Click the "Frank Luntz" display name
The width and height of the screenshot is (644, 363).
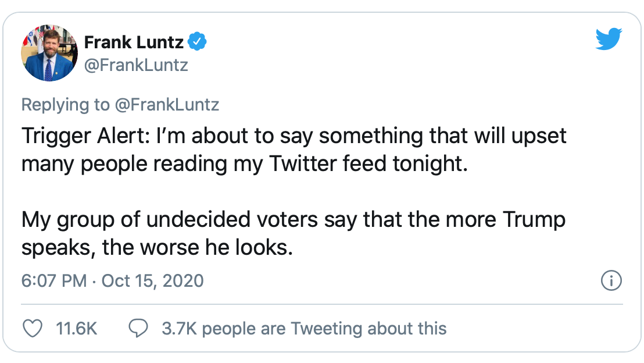pos(134,42)
